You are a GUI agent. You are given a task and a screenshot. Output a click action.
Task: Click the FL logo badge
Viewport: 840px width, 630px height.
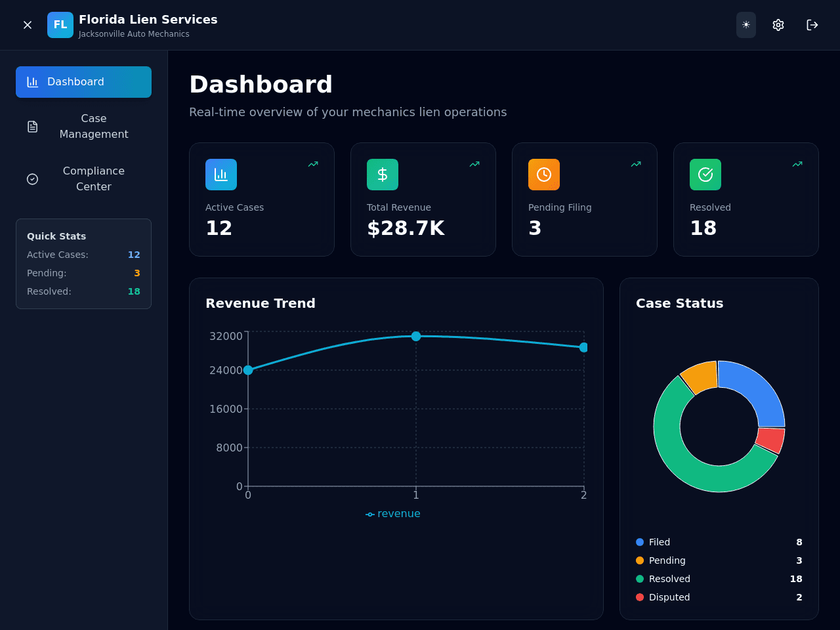pos(60,25)
